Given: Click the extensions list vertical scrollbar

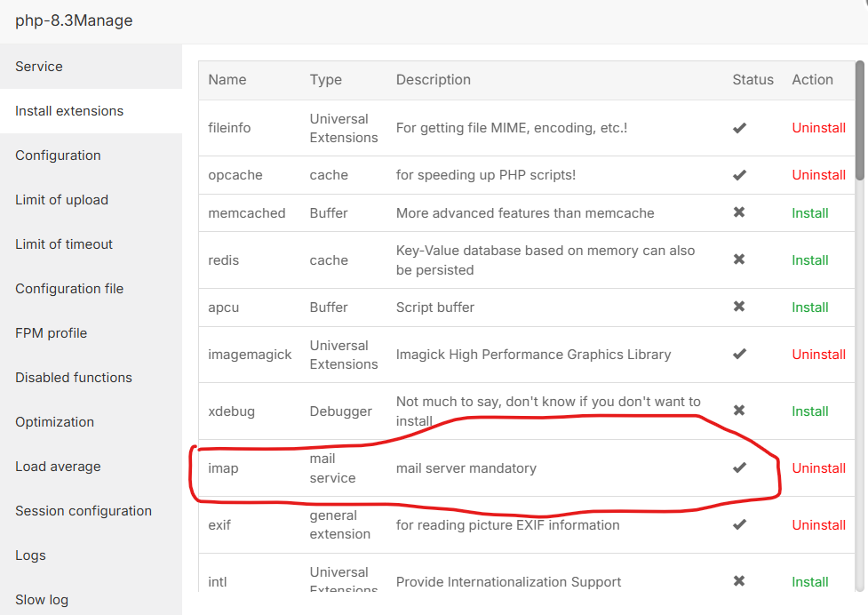Looking at the screenshot, I should pos(859,120).
